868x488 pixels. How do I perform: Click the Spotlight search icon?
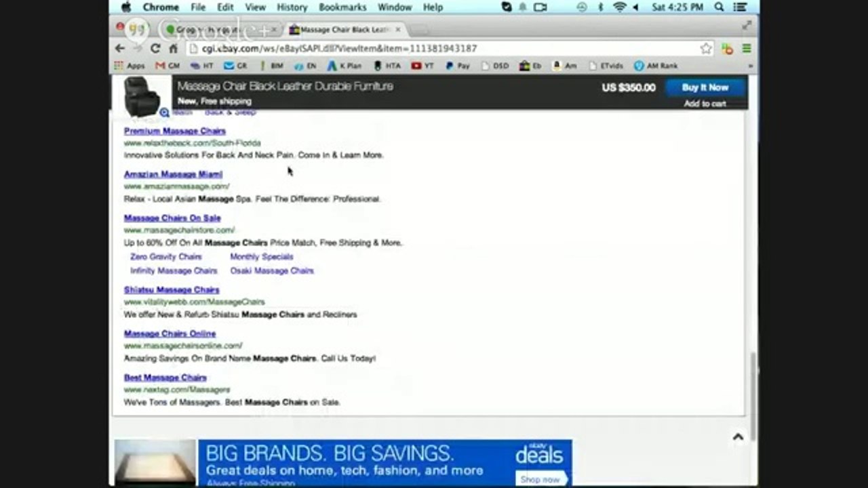[x=719, y=7]
